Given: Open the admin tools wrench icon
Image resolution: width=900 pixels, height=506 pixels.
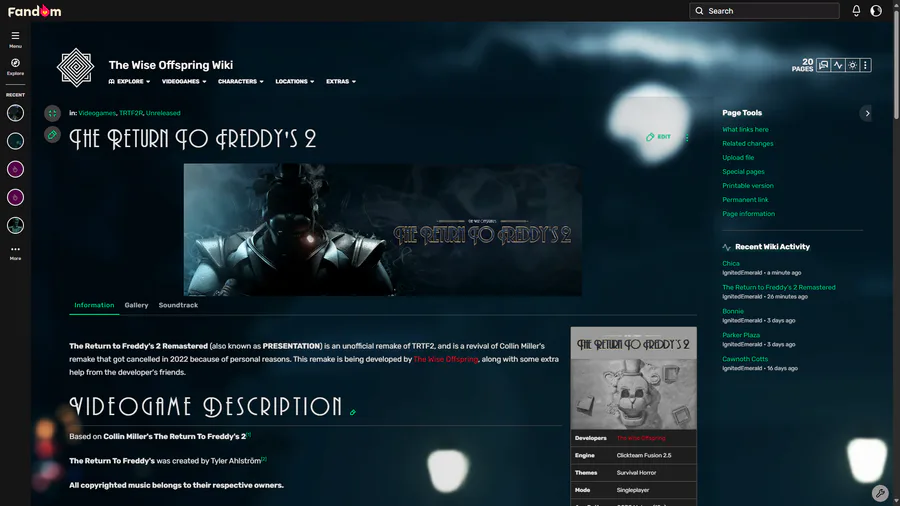Looking at the screenshot, I should point(880,493).
